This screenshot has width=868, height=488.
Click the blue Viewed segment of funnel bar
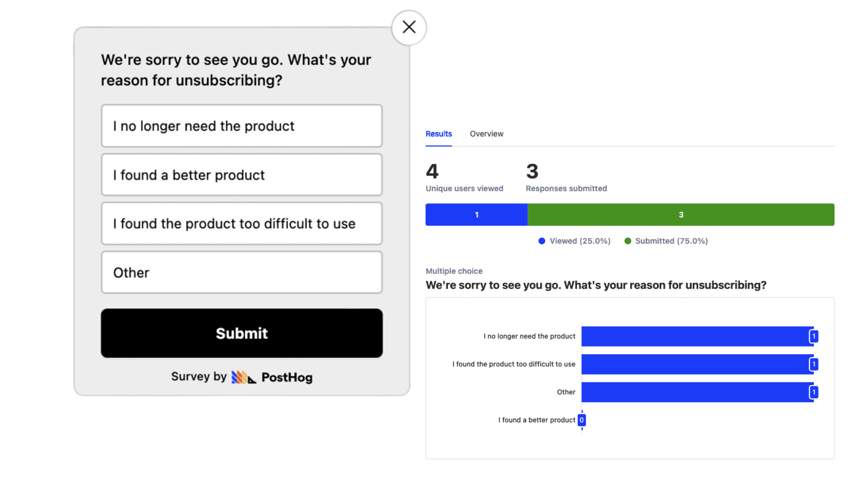pos(476,215)
